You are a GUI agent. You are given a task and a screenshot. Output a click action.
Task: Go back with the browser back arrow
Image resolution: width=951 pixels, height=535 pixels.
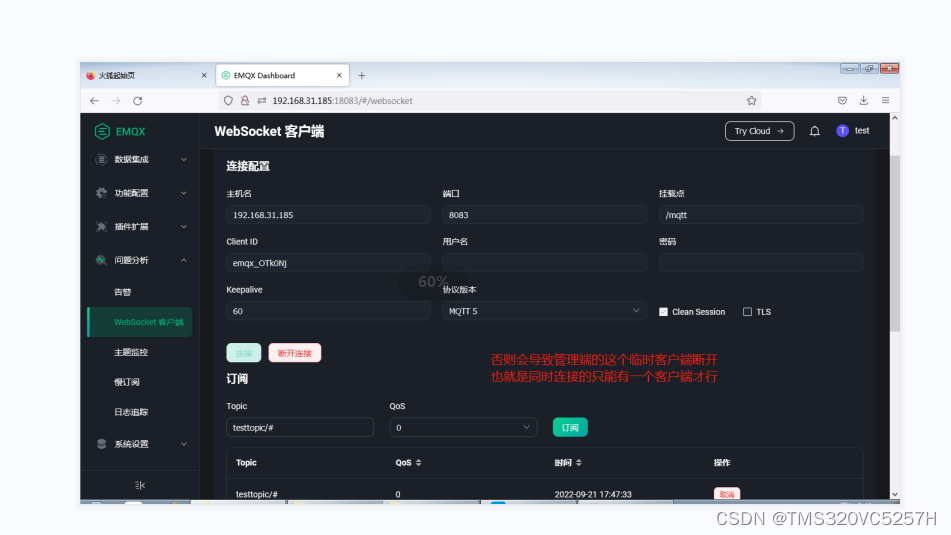point(94,101)
